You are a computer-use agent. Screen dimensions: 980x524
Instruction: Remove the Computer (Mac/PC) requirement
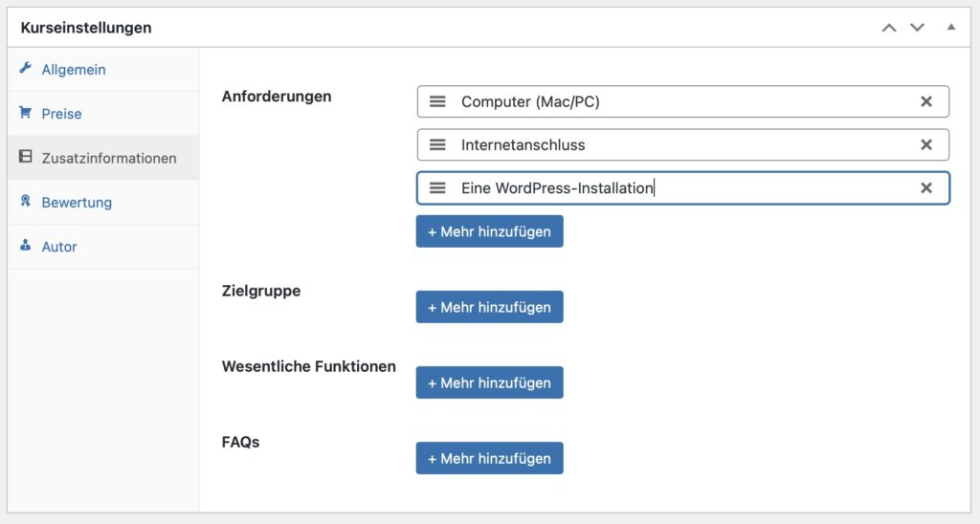point(926,101)
